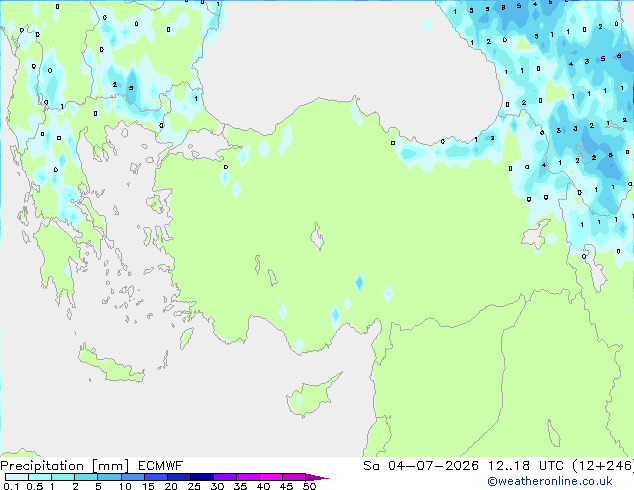Click the 40 mm magenta legend swatch
Image resolution: width=634 pixels, height=490 pixels.
pos(271,477)
